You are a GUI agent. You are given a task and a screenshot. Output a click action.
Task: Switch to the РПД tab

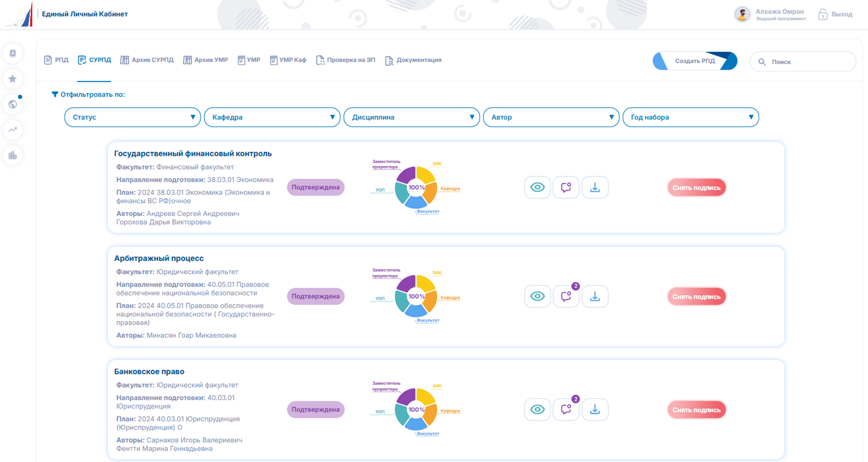56,60
